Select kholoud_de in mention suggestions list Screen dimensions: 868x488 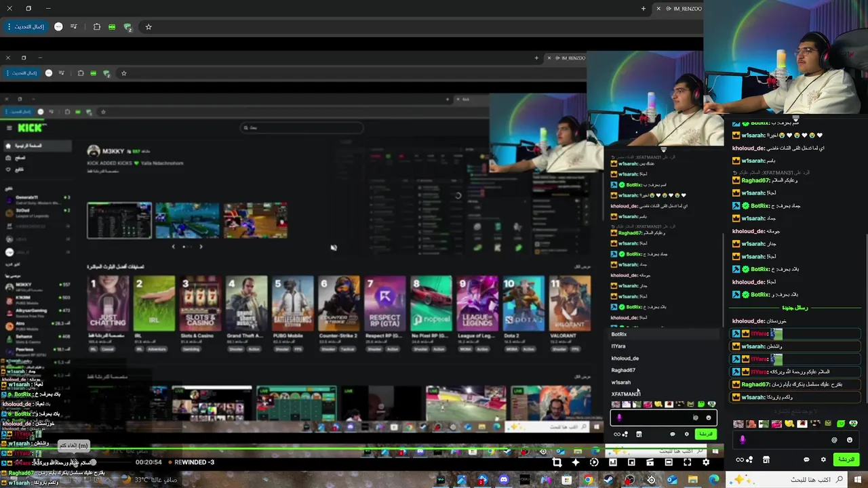pos(663,359)
